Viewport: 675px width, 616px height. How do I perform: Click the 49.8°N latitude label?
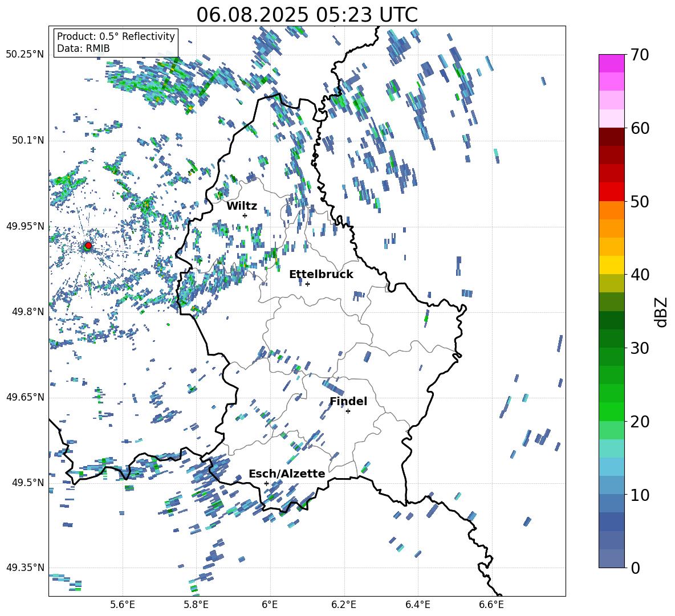coord(28,312)
